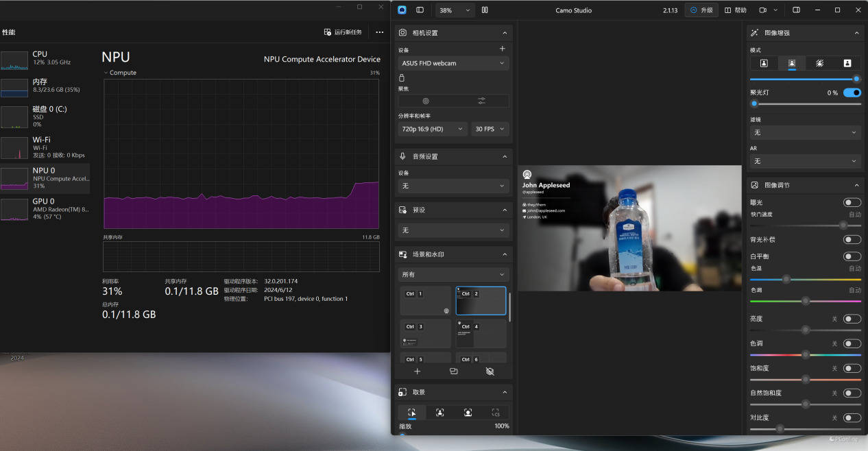Click the camera icon beside 相机设置
The image size is (868, 451).
click(x=403, y=33)
